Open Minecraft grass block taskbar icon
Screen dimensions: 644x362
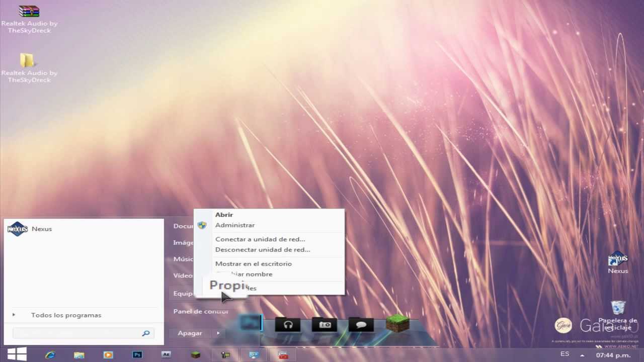point(195,355)
